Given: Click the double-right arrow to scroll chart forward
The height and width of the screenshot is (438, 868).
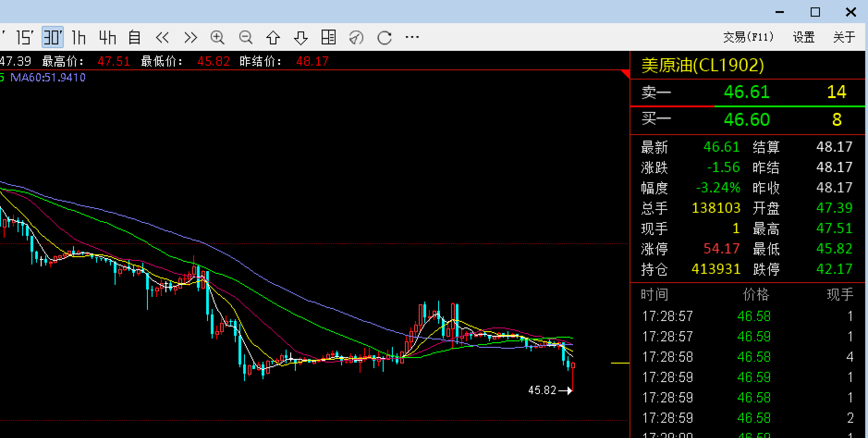Looking at the screenshot, I should click(190, 37).
